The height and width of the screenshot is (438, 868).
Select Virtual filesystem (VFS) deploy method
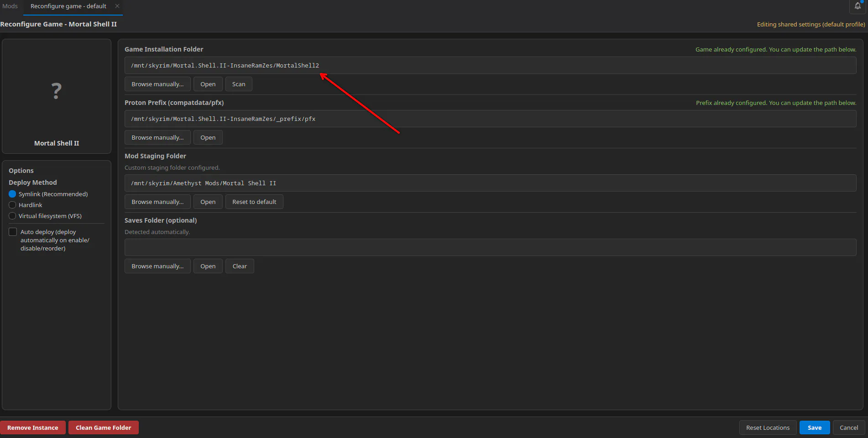[12, 216]
